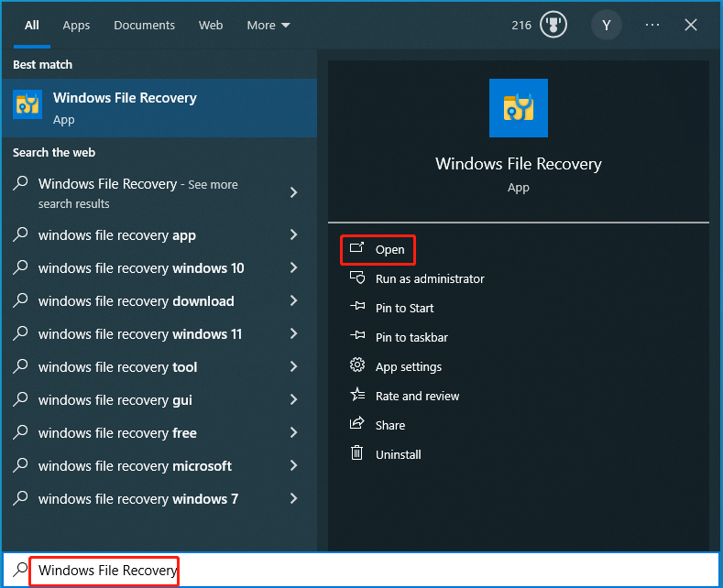Expand chevron for 'windows file recovery free'
The height and width of the screenshot is (588, 723).
[x=294, y=432]
